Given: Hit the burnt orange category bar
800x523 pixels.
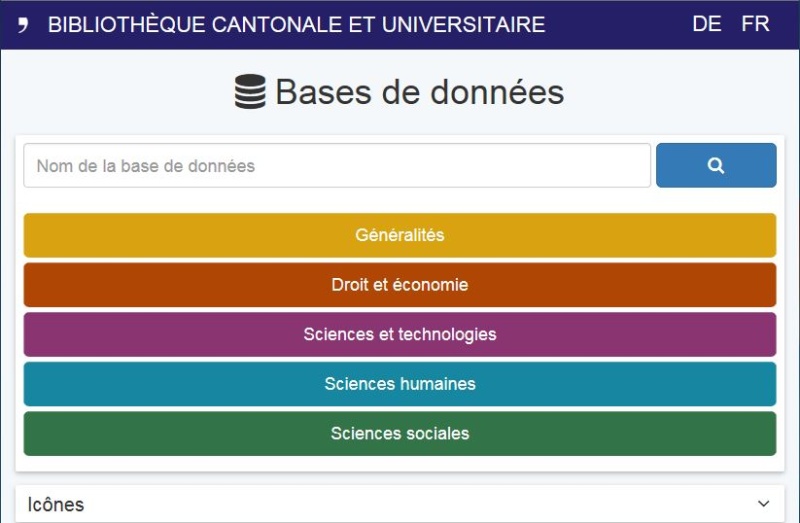Looking at the screenshot, I should (x=400, y=285).
